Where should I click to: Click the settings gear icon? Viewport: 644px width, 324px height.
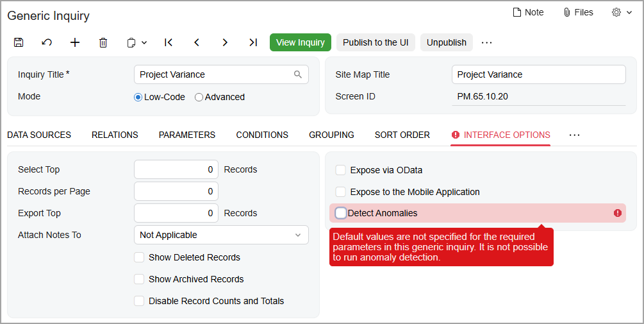coord(616,12)
